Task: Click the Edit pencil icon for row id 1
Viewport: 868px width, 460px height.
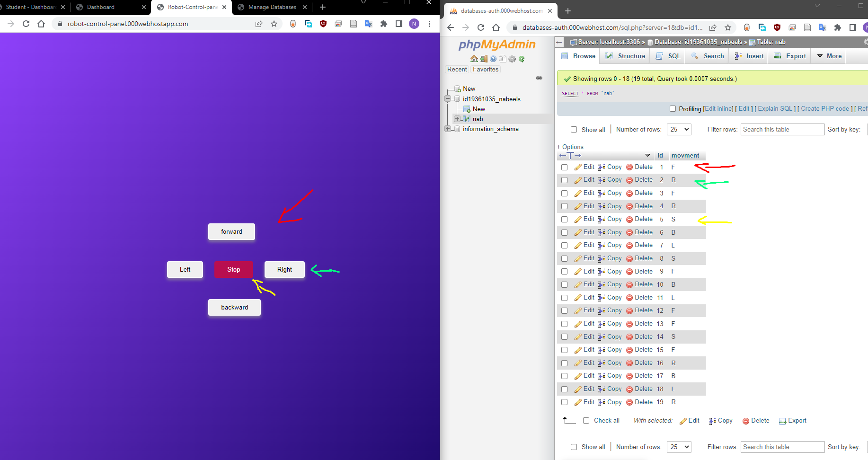Action: pyautogui.click(x=578, y=167)
